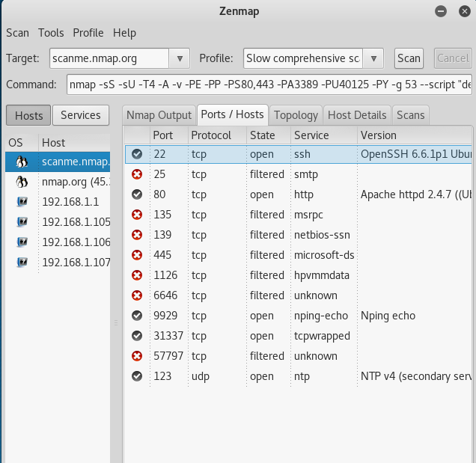
Task: Click the penguin OS icon beside nmap.org
Action: [x=22, y=182]
